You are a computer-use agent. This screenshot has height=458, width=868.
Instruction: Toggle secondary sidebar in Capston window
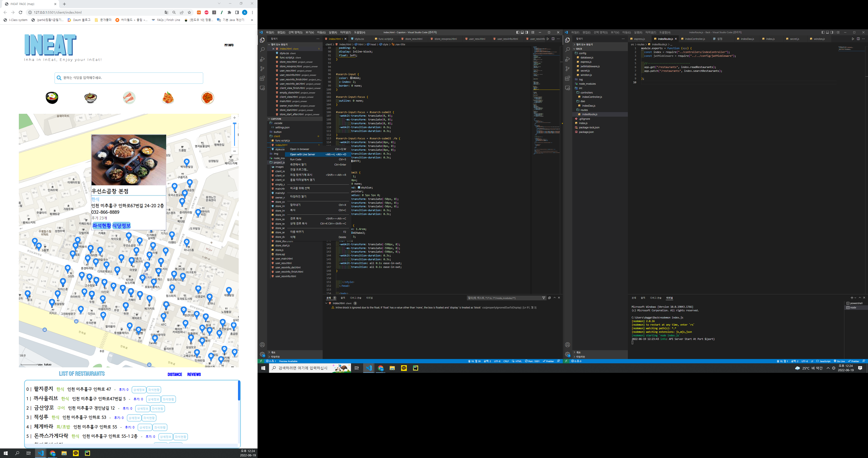527,32
